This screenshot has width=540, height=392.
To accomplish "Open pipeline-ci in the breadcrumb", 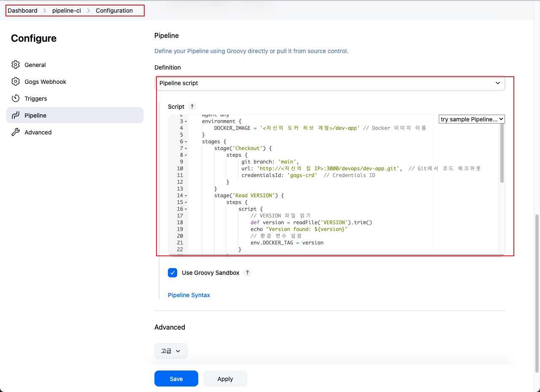I will (67, 11).
